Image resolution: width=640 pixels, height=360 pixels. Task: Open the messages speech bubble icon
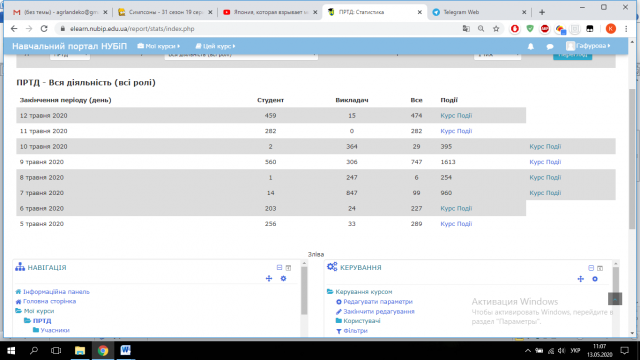click(x=550, y=47)
